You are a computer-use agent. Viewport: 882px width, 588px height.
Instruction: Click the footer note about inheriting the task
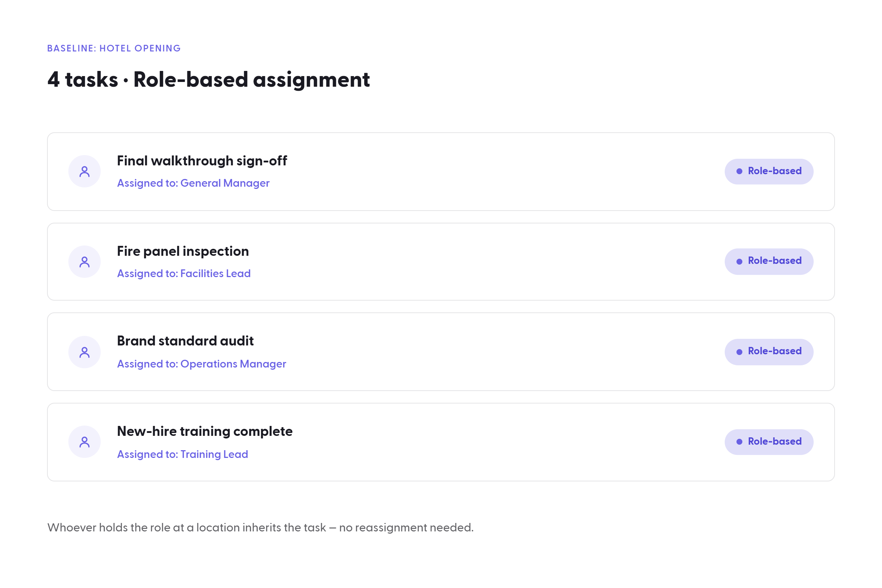(x=261, y=528)
